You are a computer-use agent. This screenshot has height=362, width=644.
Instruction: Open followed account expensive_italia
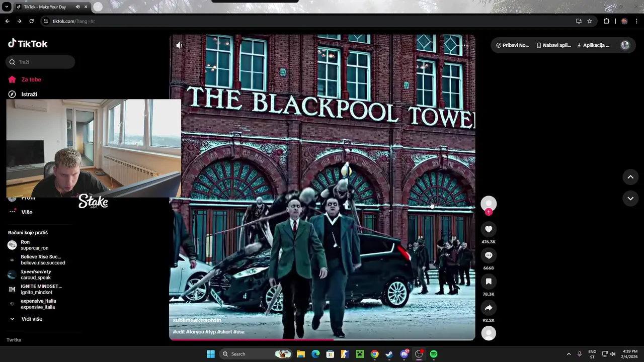click(x=38, y=304)
